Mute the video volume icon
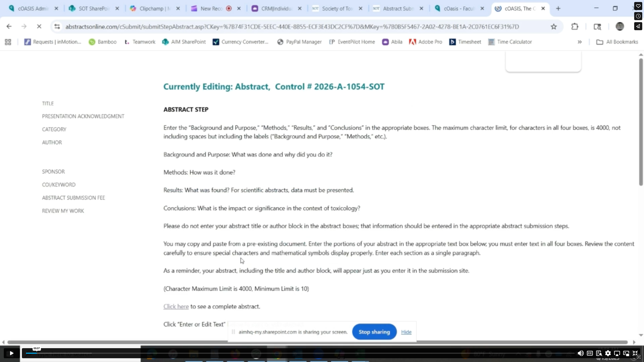The width and height of the screenshot is (644, 362). (x=580, y=353)
